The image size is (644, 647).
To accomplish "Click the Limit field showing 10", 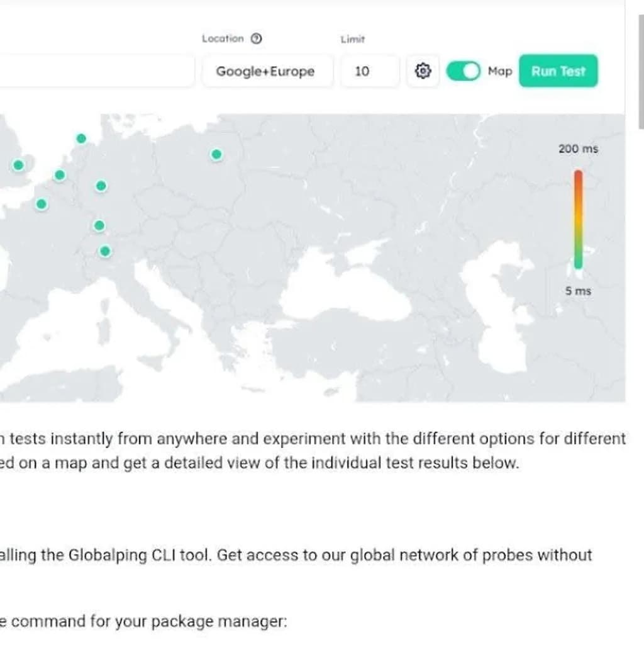I will [x=370, y=71].
